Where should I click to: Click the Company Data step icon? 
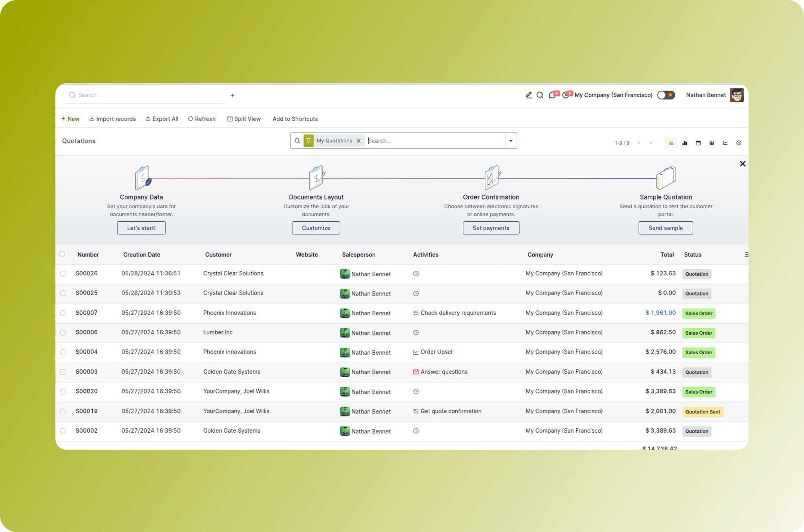143,178
